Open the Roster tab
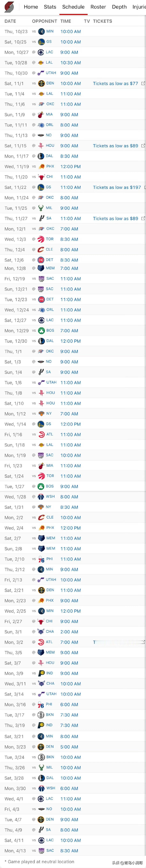Screen dimensions: 146x868 point(98,7)
